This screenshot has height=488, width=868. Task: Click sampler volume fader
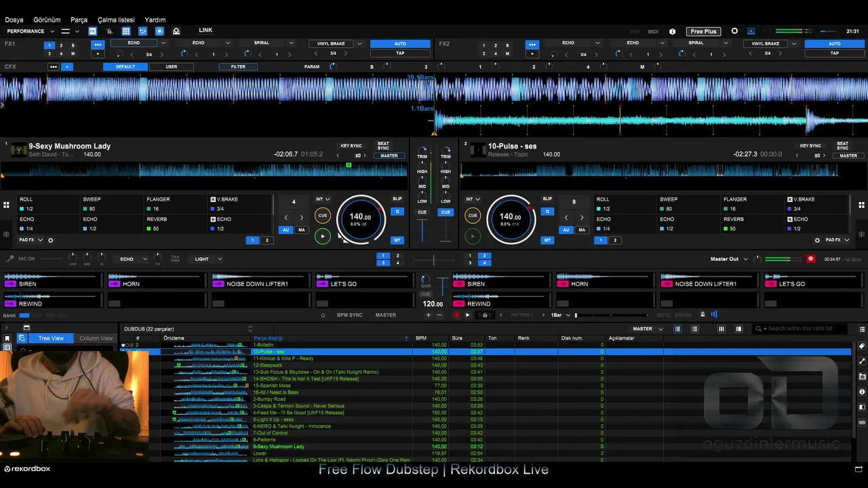click(443, 285)
